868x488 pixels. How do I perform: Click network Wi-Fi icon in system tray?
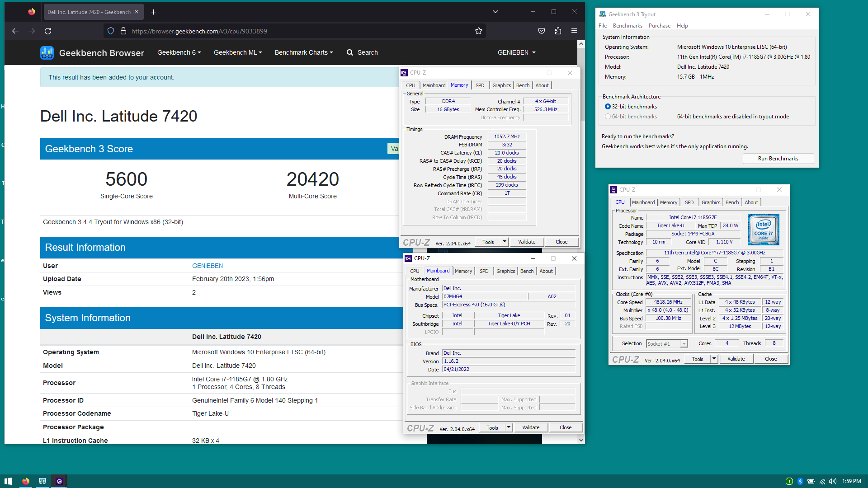(822, 481)
